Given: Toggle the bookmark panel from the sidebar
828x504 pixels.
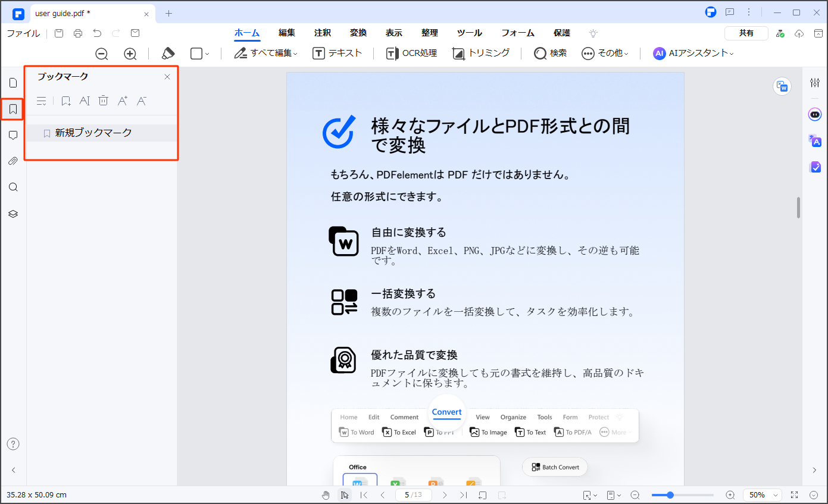Looking at the screenshot, I should pyautogui.click(x=13, y=109).
